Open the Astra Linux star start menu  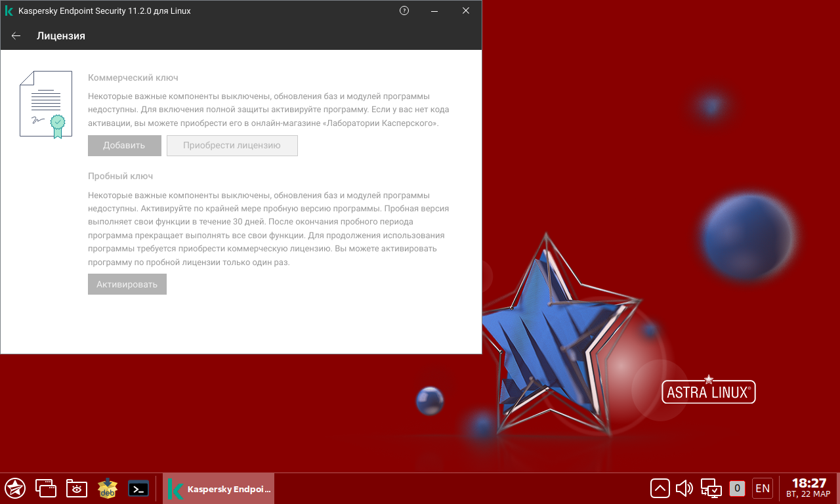(x=15, y=488)
